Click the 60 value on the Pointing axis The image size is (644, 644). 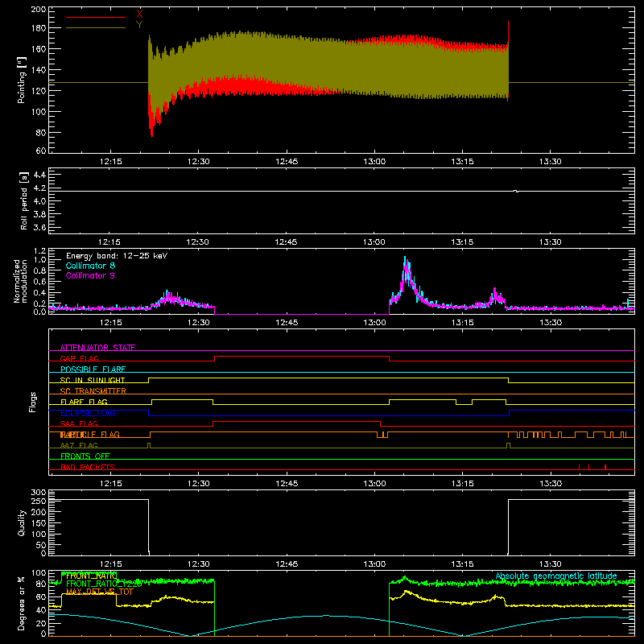(x=41, y=151)
